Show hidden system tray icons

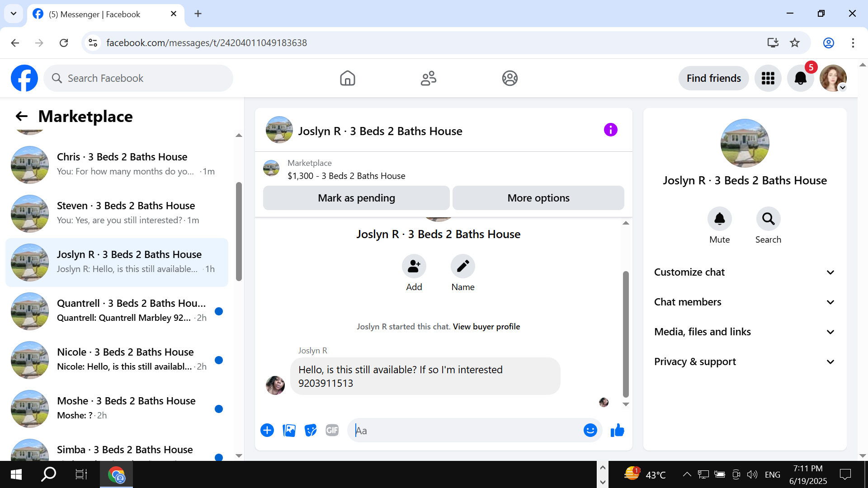[687, 474]
